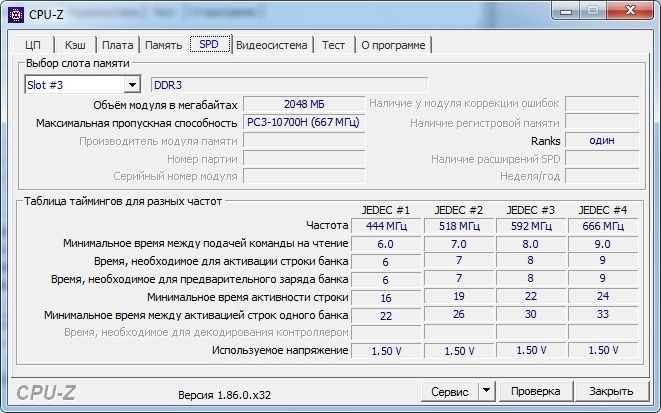The width and height of the screenshot is (661, 413).
Task: Click row active time value 16
Action: pos(386,298)
